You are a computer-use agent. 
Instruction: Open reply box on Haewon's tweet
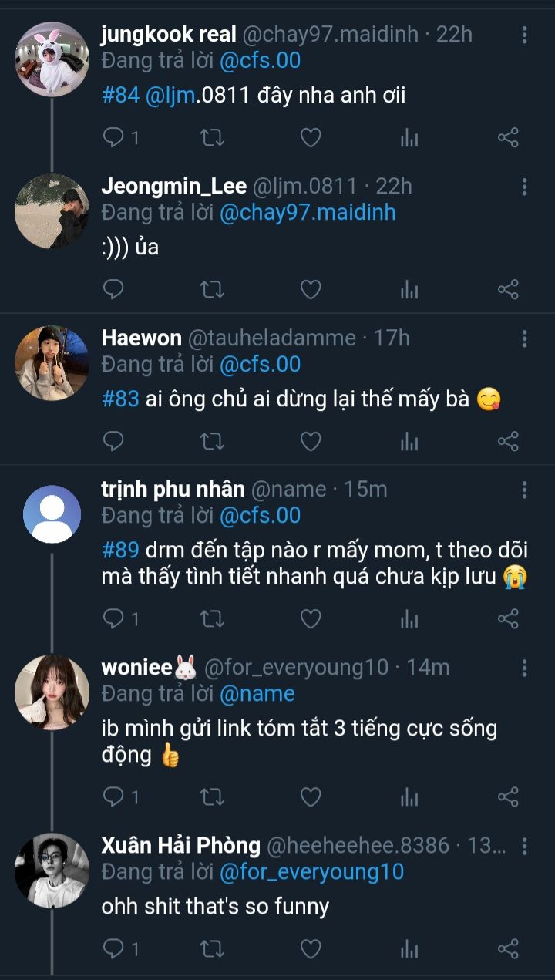click(113, 441)
